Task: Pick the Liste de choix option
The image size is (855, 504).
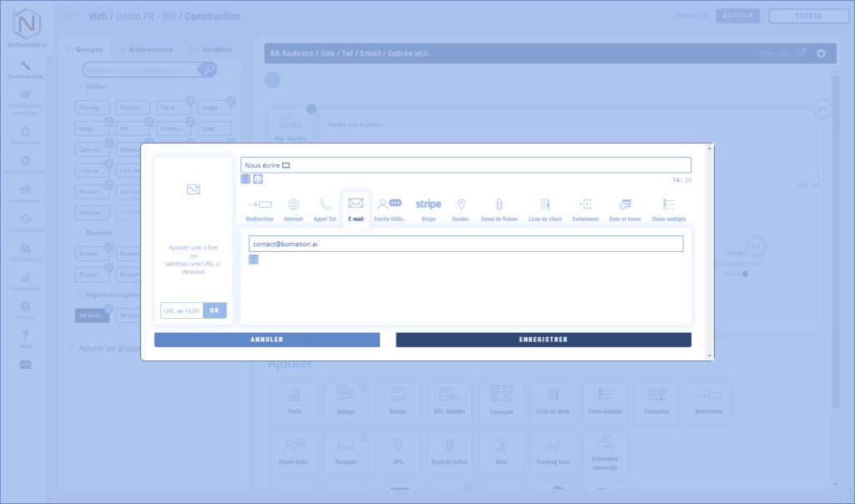Action: point(544,209)
